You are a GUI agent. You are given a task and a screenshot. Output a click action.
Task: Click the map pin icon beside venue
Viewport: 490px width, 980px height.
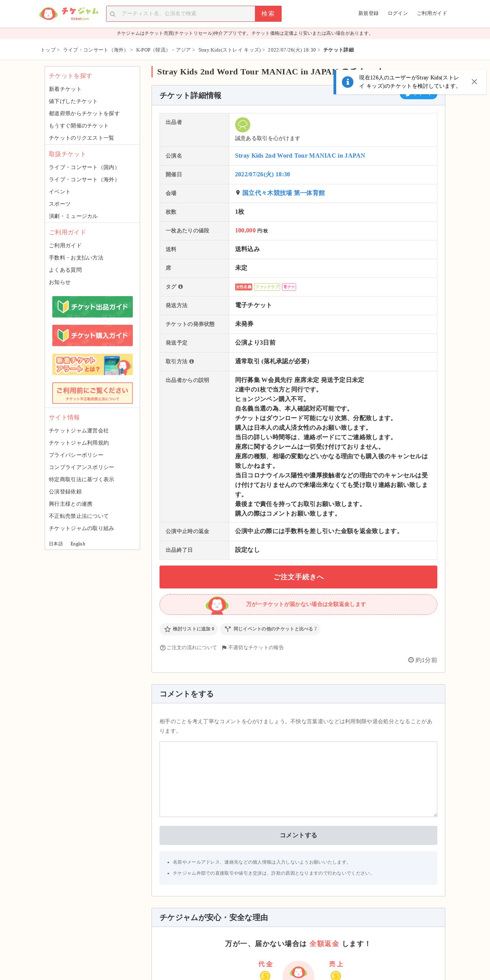pyautogui.click(x=238, y=193)
